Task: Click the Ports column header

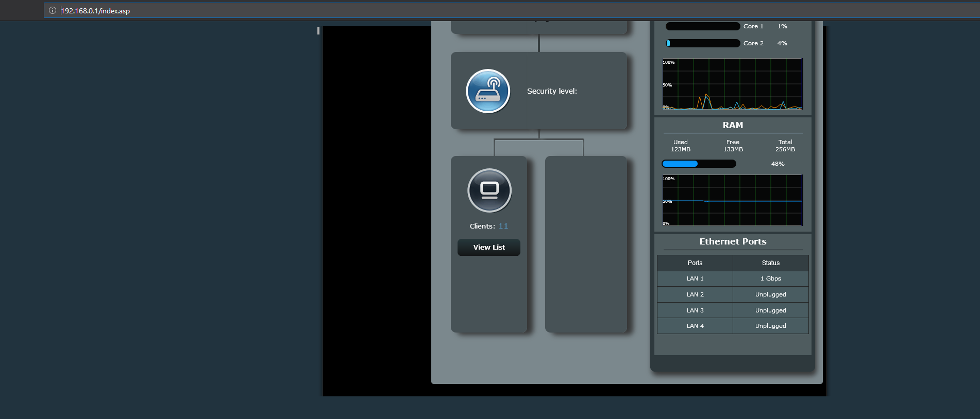Action: (x=695, y=263)
